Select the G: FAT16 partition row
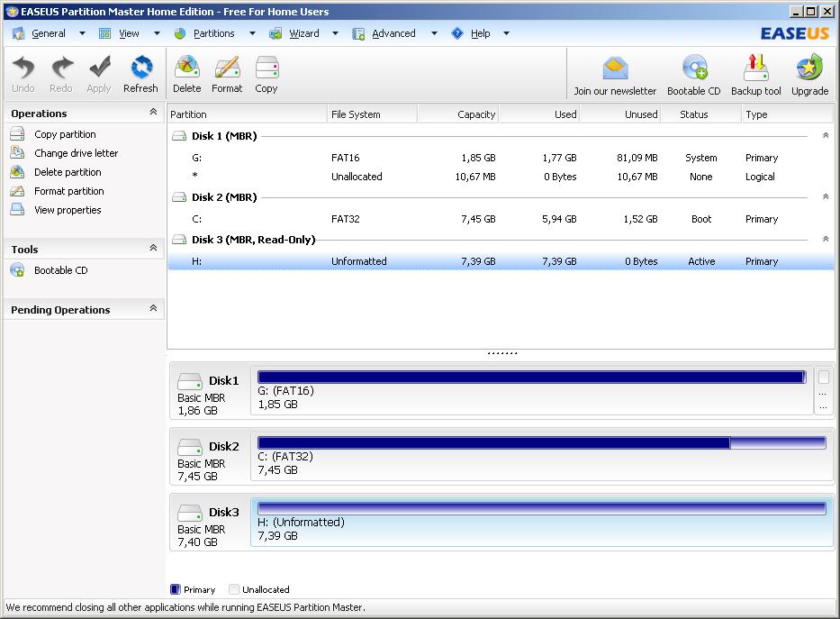Image resolution: width=840 pixels, height=619 pixels. (x=501, y=158)
